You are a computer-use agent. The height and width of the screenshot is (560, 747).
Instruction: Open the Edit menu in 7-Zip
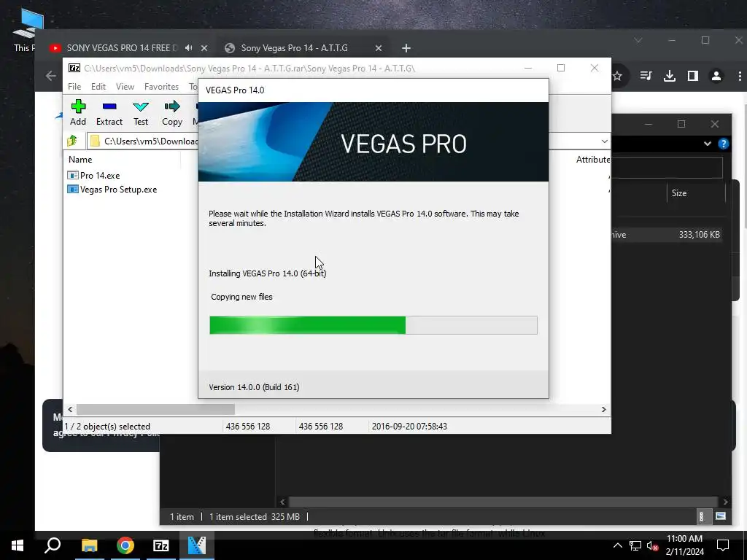pyautogui.click(x=98, y=87)
